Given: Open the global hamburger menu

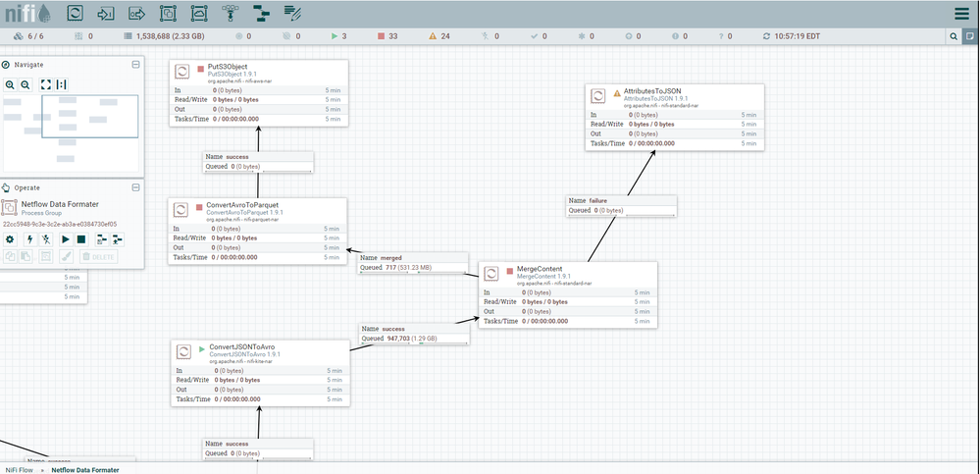Looking at the screenshot, I should click(x=961, y=14).
